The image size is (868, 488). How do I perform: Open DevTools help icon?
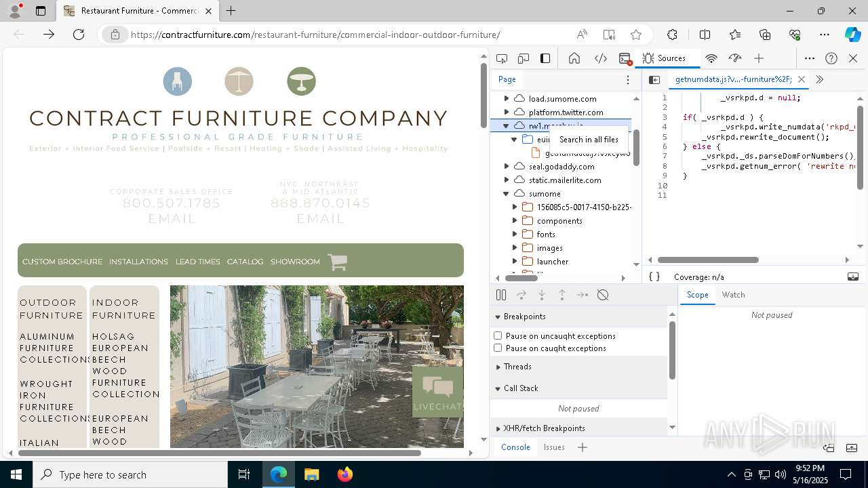point(831,58)
